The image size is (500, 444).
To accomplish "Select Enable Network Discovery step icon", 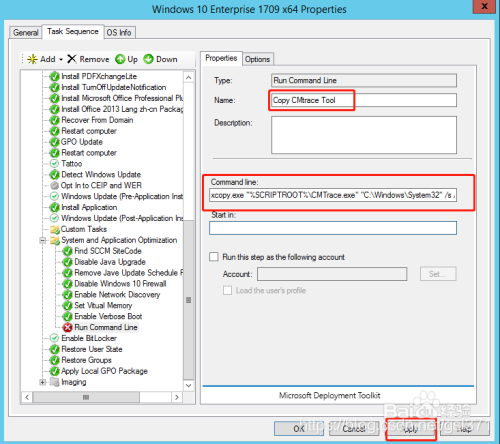I will tap(67, 295).
